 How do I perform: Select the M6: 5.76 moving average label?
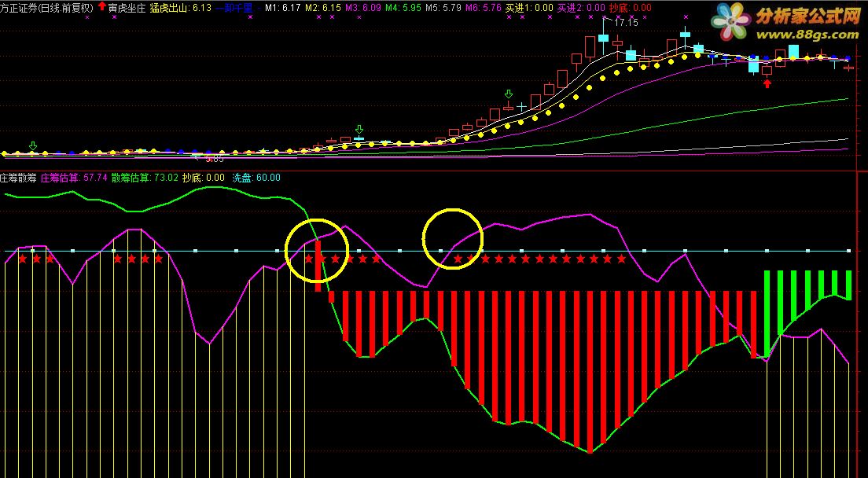(x=484, y=8)
